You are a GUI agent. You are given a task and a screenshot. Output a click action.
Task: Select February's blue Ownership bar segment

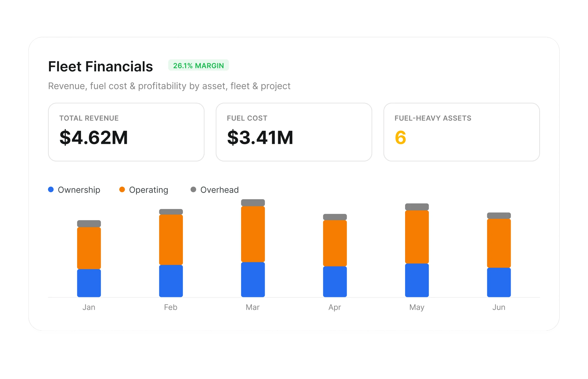[171, 281]
